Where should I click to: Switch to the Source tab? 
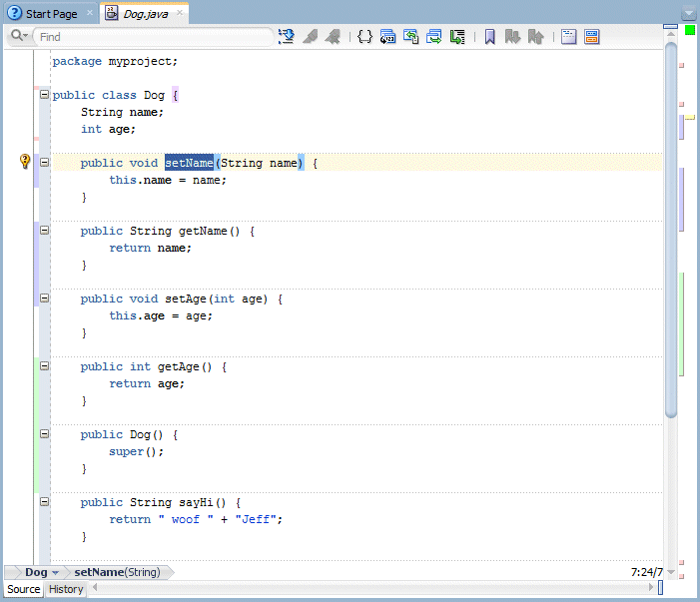pos(23,589)
